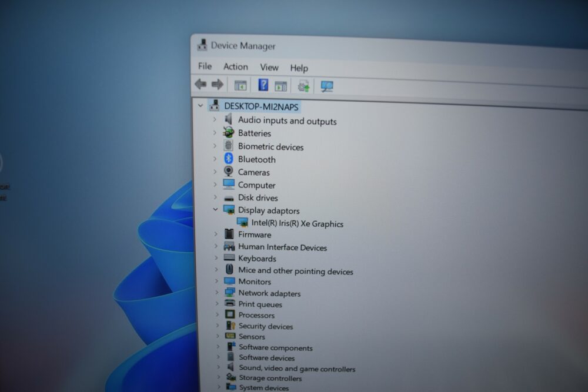Click Scan for hardware changes icon

[x=326, y=86]
